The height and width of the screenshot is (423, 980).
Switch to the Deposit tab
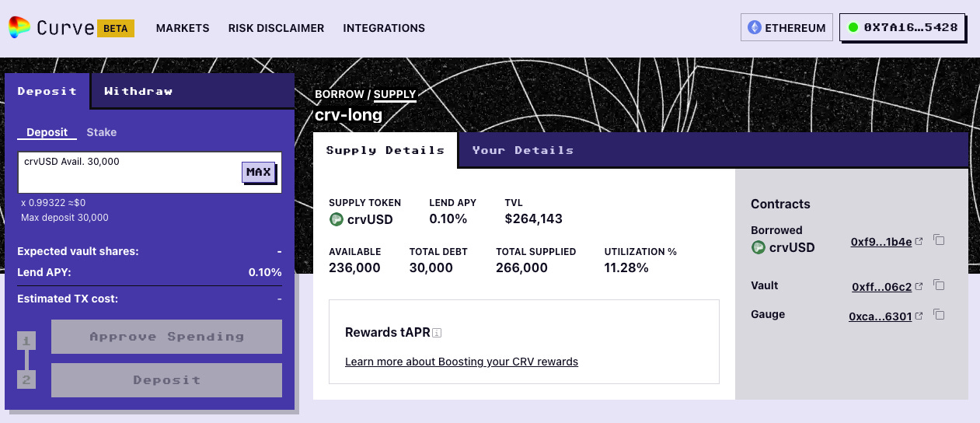(x=47, y=91)
